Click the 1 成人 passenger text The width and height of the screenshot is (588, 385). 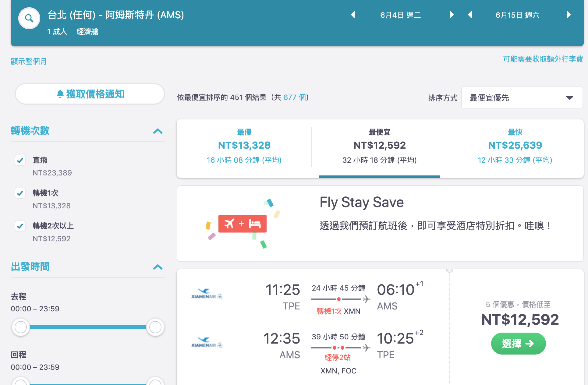click(x=57, y=31)
